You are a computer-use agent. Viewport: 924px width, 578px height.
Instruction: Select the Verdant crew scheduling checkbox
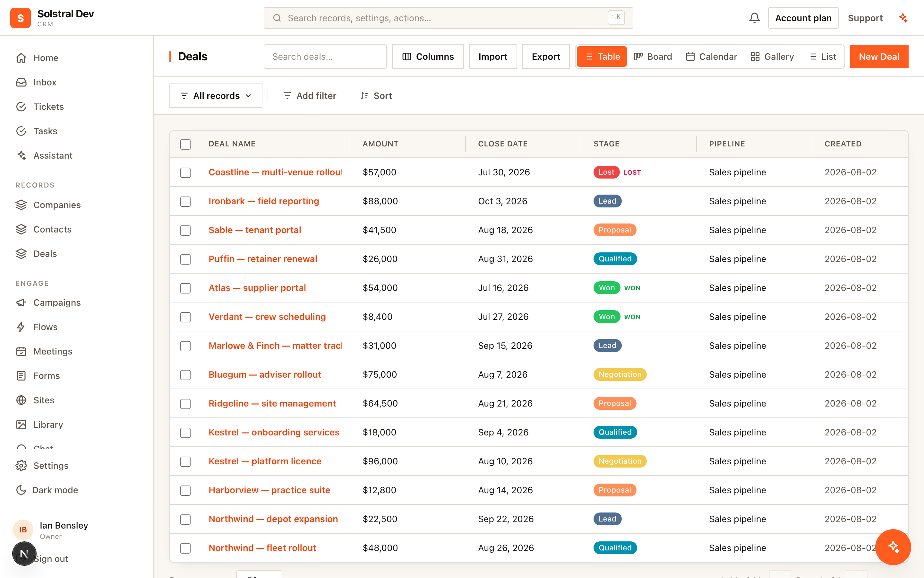point(185,317)
